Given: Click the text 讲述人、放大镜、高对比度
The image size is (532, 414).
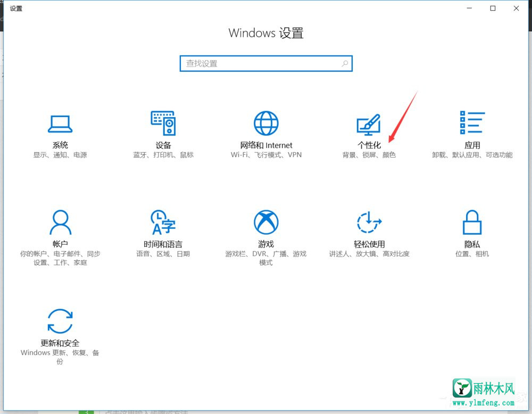Looking at the screenshot, I should [369, 254].
